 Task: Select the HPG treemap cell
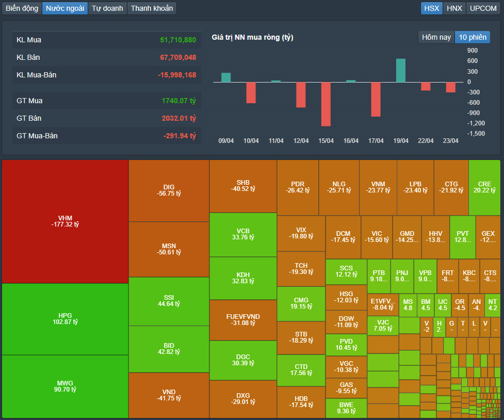pyautogui.click(x=65, y=319)
